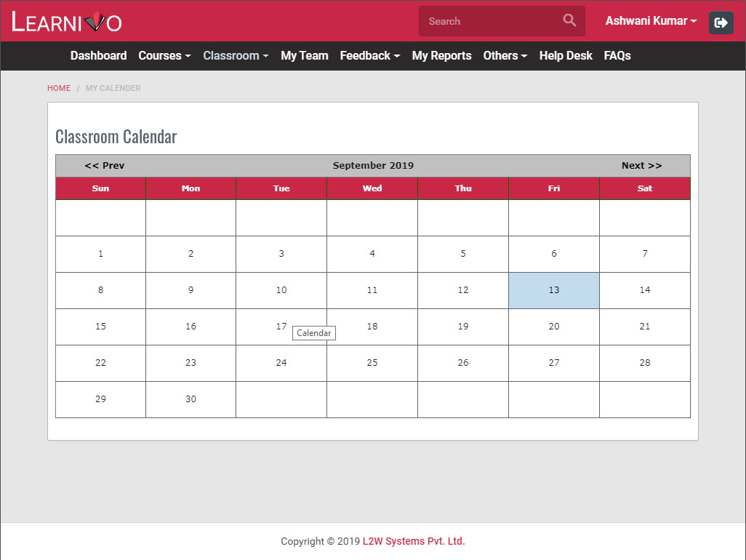Navigate to Help Desk
746x560 pixels.
coord(566,56)
